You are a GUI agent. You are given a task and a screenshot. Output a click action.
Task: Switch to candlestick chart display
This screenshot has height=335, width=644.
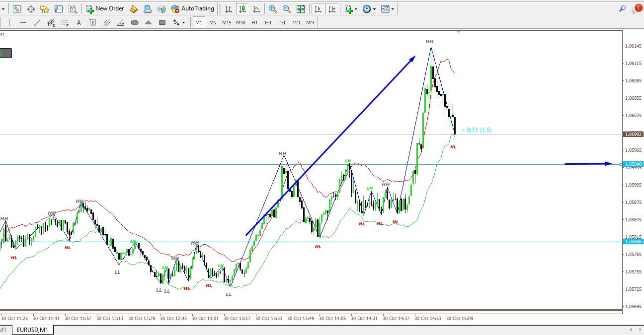(242, 8)
